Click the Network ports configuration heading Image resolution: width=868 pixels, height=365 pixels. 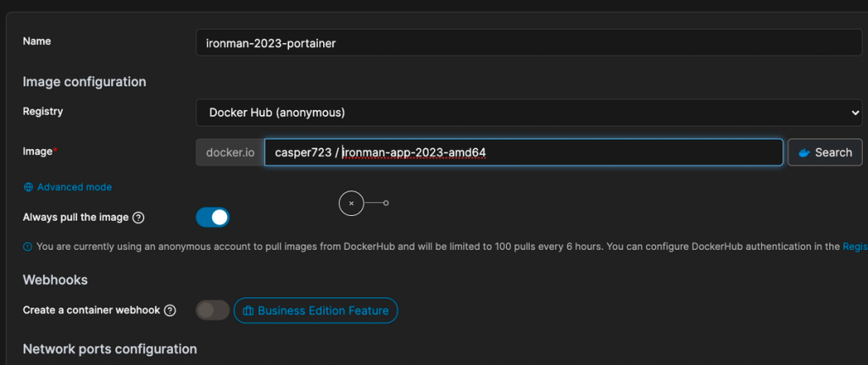[x=109, y=349]
